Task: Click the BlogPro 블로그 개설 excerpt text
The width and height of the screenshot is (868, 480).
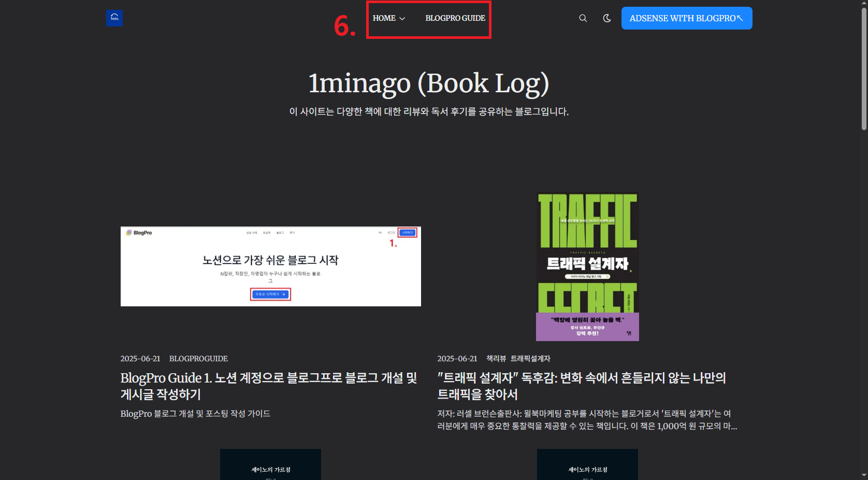Action: point(195,414)
